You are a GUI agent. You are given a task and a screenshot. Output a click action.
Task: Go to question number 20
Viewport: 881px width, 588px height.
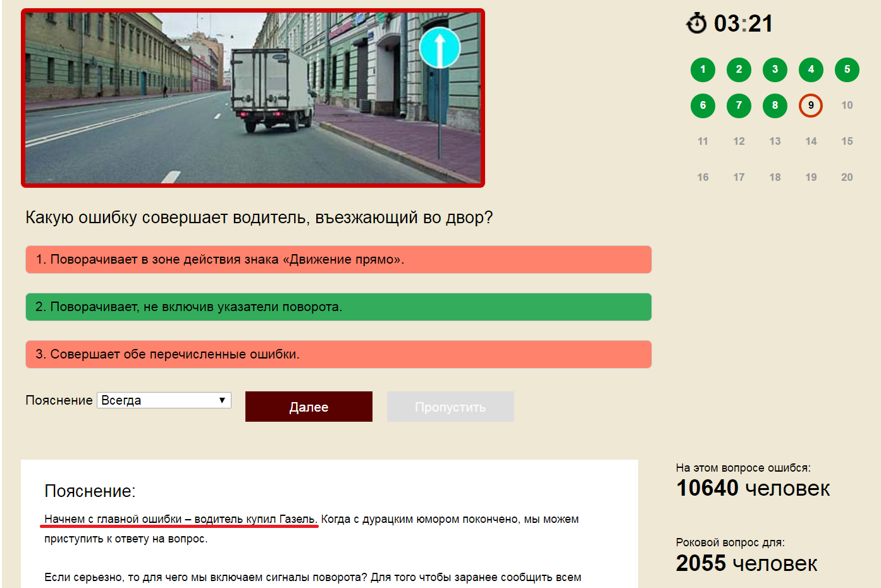click(x=847, y=178)
